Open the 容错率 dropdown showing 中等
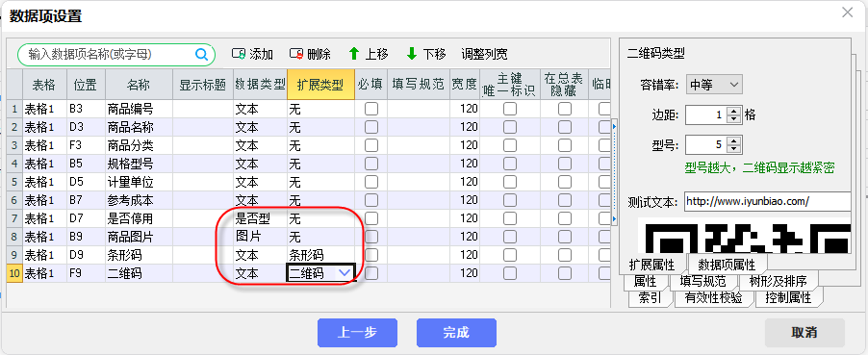Viewport: 868px width, 355px height. tap(714, 85)
